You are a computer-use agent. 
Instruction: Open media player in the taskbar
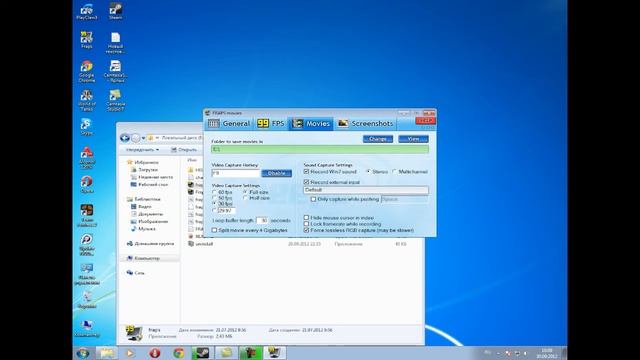pyautogui.click(x=130, y=353)
